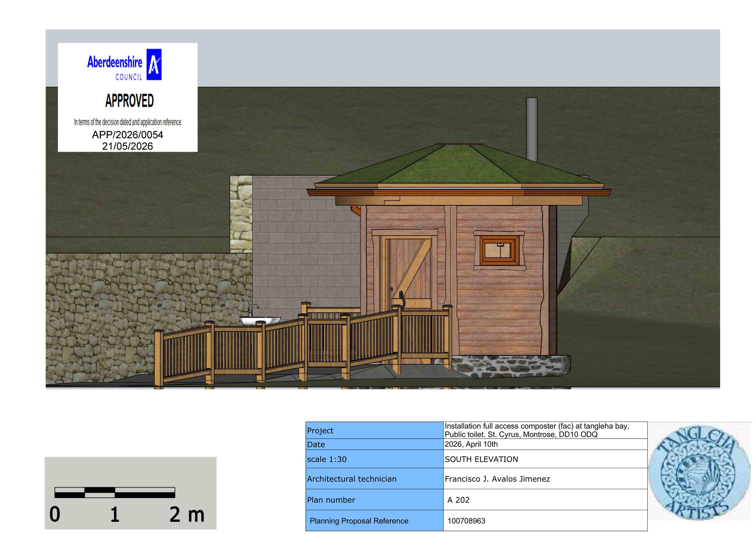Click the Date label cell
This screenshot has height=534, width=756.
(374, 444)
